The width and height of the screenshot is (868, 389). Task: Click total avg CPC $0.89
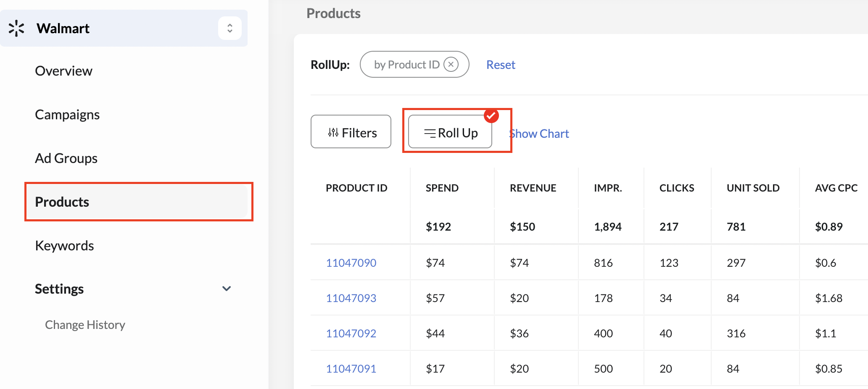click(x=829, y=227)
